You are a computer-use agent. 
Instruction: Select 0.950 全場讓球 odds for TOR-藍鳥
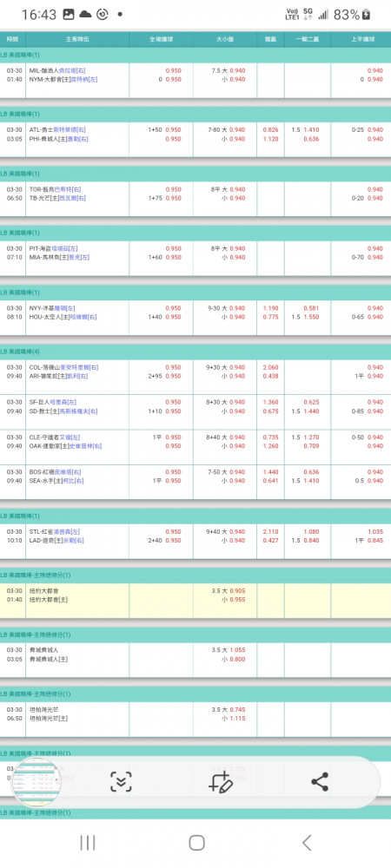[173, 189]
